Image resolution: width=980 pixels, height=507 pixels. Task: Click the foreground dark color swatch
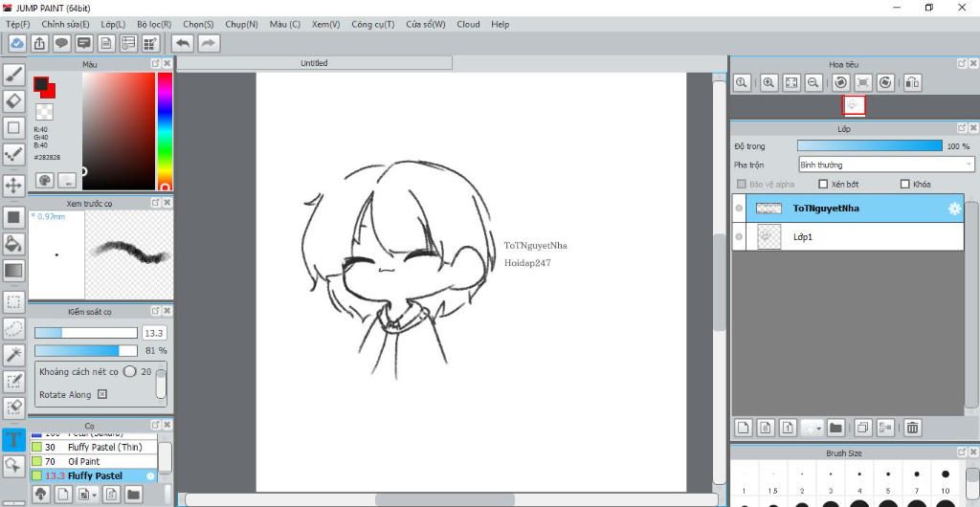40,83
